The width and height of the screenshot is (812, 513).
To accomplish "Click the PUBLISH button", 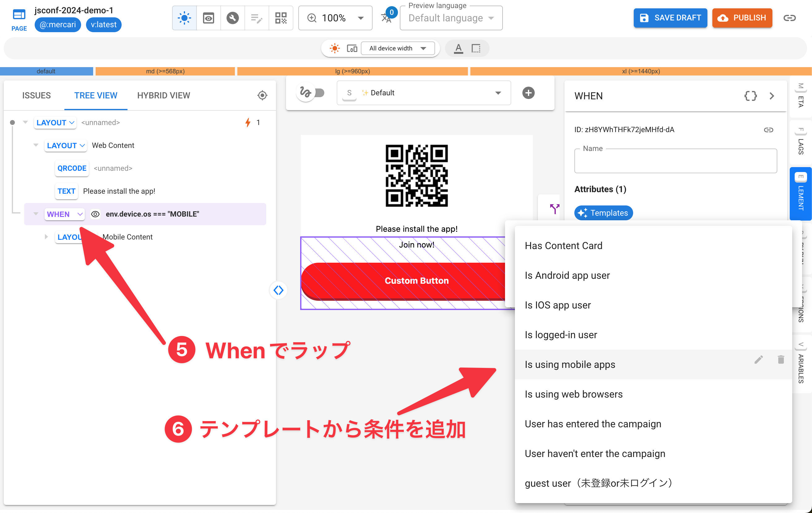I will coord(742,18).
